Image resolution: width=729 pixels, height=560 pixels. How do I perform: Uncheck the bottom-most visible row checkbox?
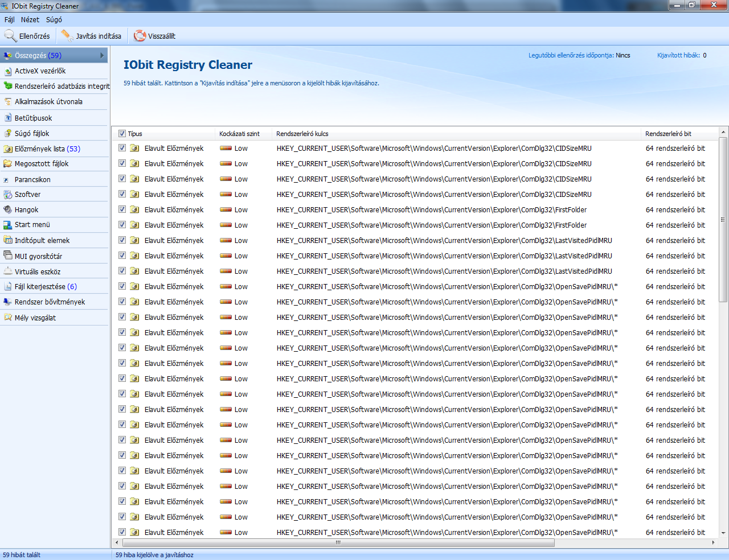click(x=122, y=532)
